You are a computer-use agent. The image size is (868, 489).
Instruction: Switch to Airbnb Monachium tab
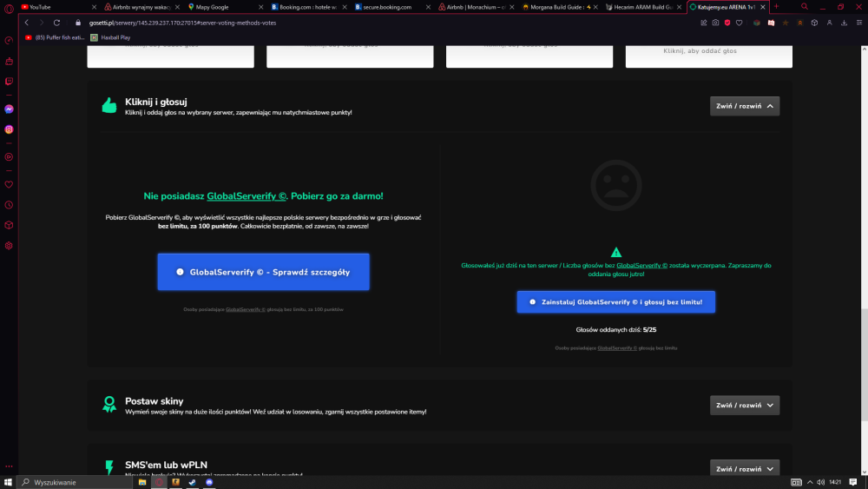(476, 7)
